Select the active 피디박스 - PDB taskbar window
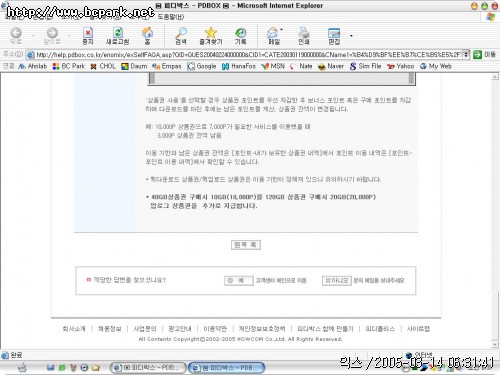Image resolution: width=500 pixels, height=375 pixels. [x=226, y=367]
